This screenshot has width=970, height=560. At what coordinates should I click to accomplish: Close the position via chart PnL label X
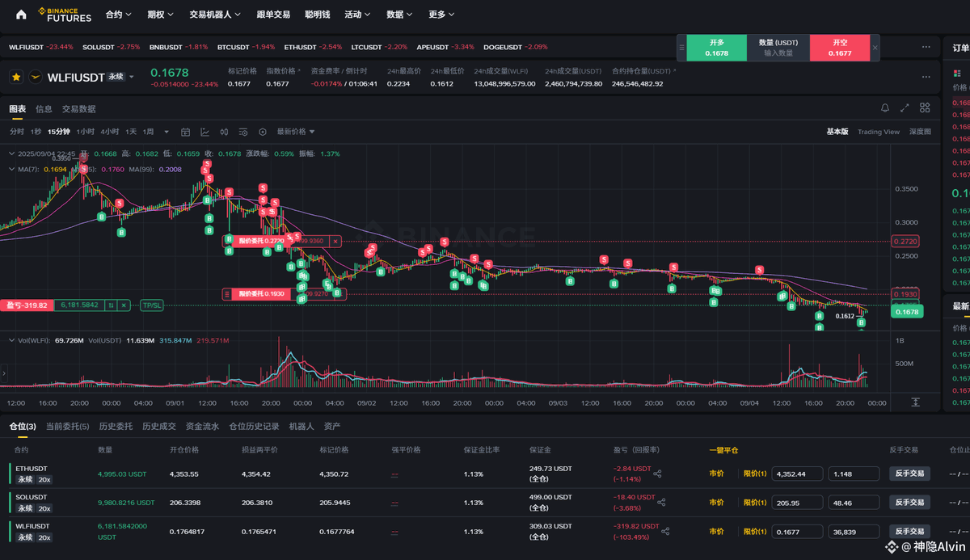click(124, 305)
